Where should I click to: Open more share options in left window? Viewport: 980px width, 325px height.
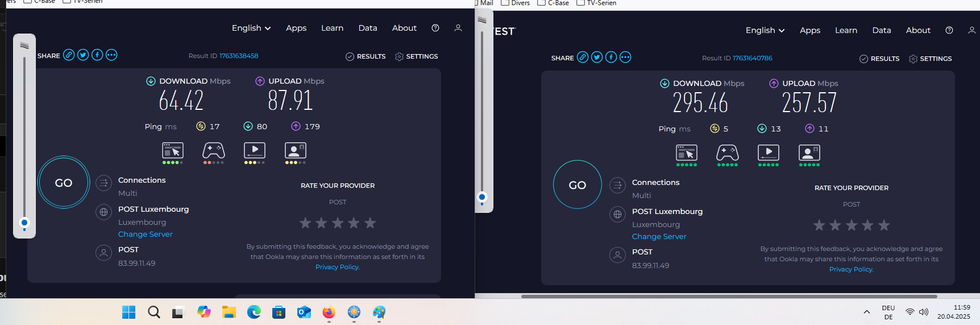pyautogui.click(x=111, y=55)
